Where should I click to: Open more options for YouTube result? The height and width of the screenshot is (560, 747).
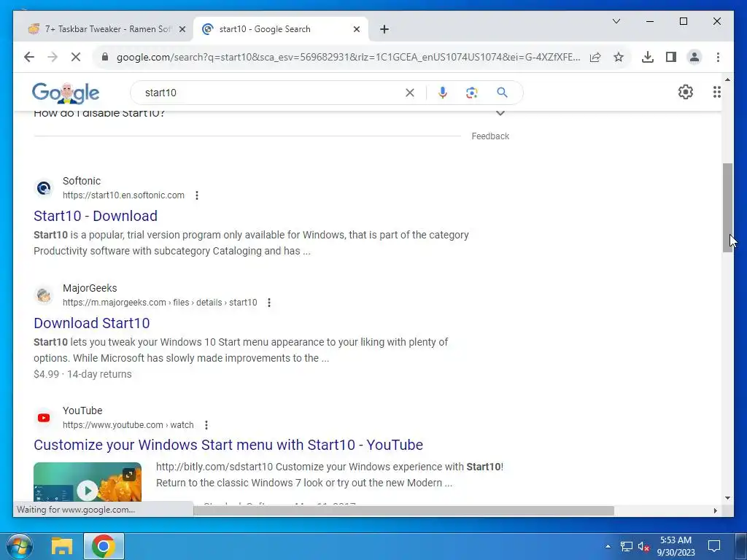tap(206, 425)
